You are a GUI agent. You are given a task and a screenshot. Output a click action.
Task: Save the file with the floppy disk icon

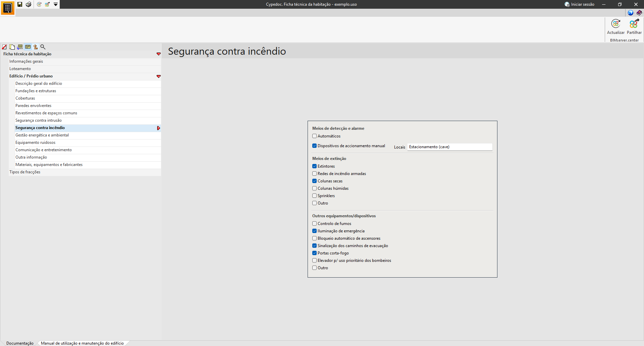pyautogui.click(x=20, y=4)
